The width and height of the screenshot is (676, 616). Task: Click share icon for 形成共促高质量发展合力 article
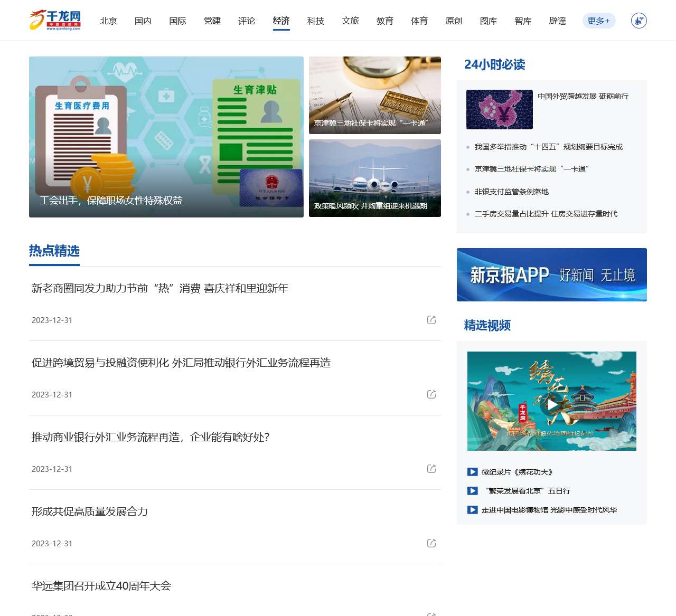point(431,543)
